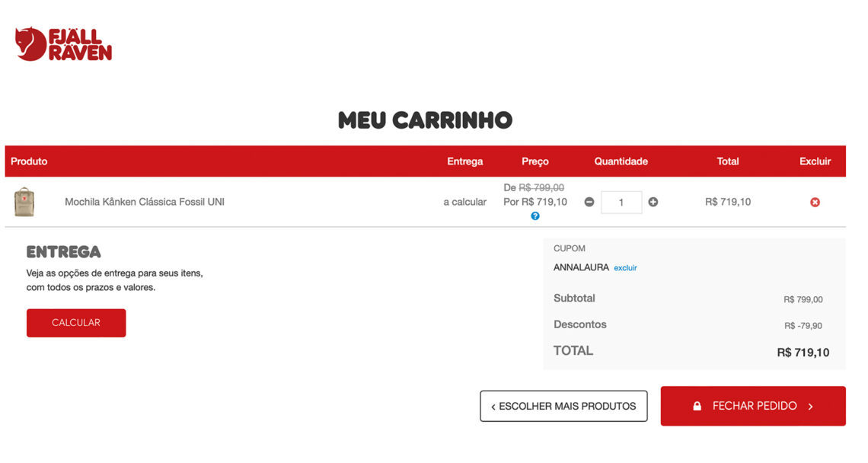Proceed with the FECHAR PEDIDO button
The height and width of the screenshot is (463, 868).
(x=753, y=406)
